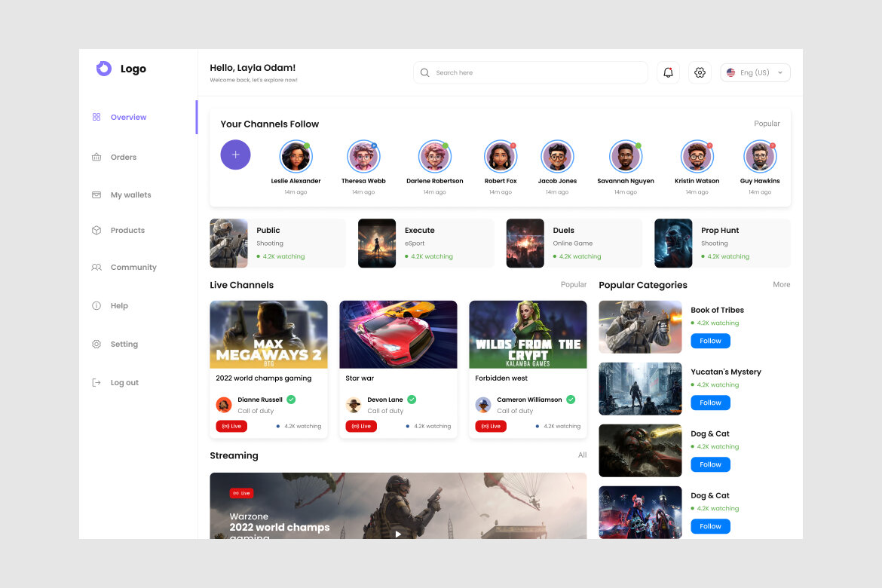Click More beside Popular Categories
The height and width of the screenshot is (588, 882).
click(x=781, y=285)
